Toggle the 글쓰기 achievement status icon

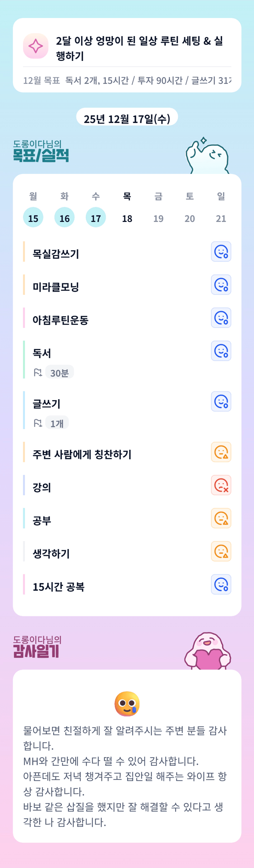(x=221, y=401)
